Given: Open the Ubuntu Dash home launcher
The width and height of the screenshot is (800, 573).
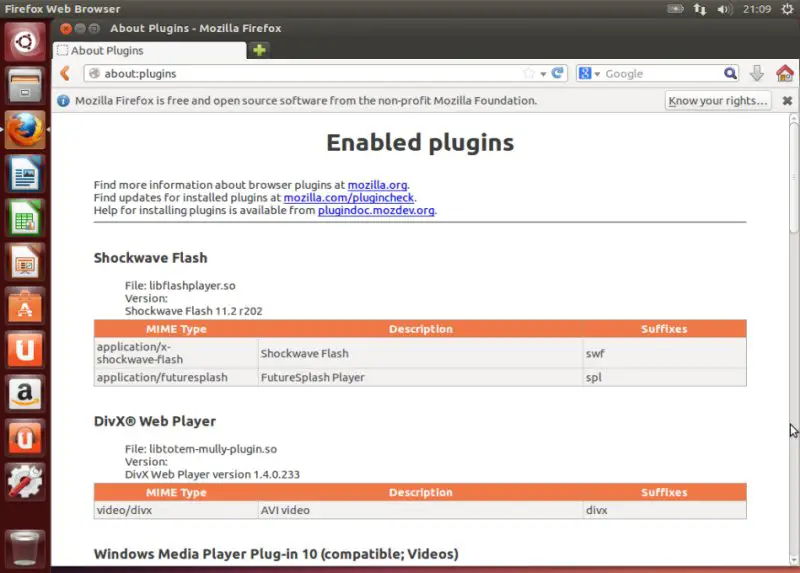Looking at the screenshot, I should click(x=24, y=41).
